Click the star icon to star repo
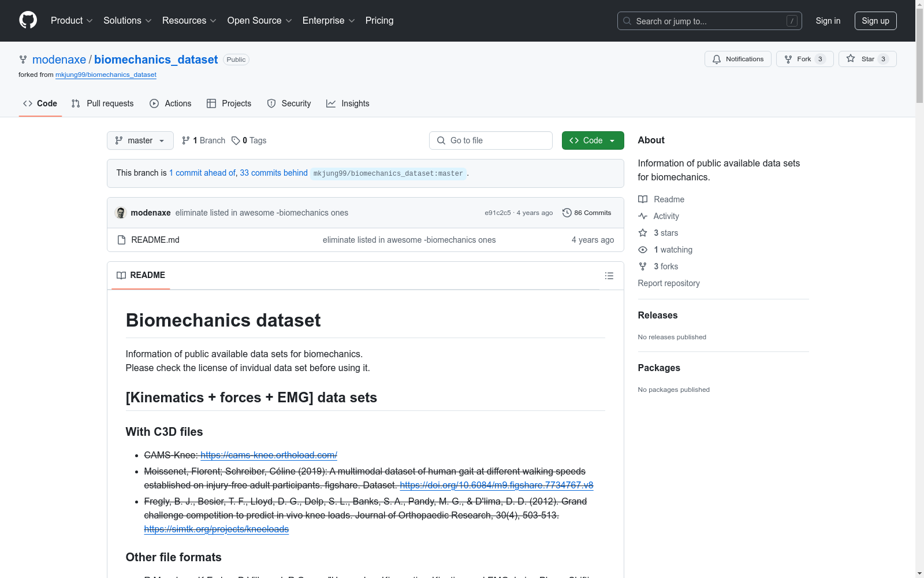The width and height of the screenshot is (924, 578). pos(851,58)
